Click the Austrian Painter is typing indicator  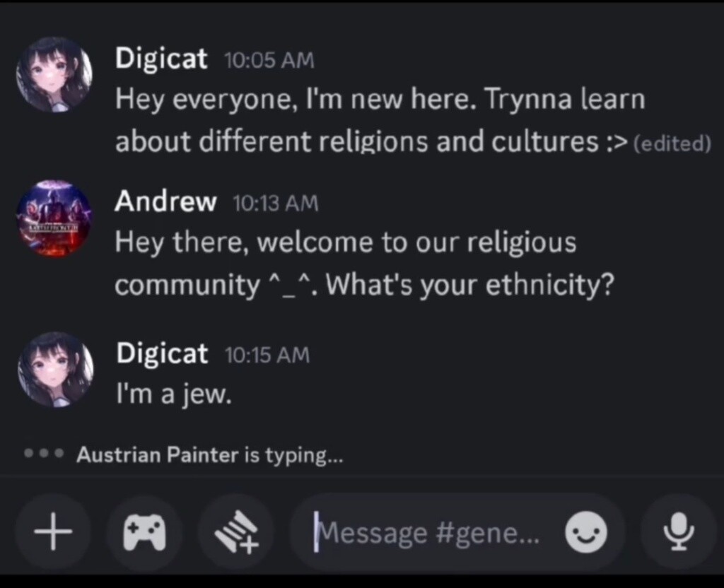click(x=183, y=454)
